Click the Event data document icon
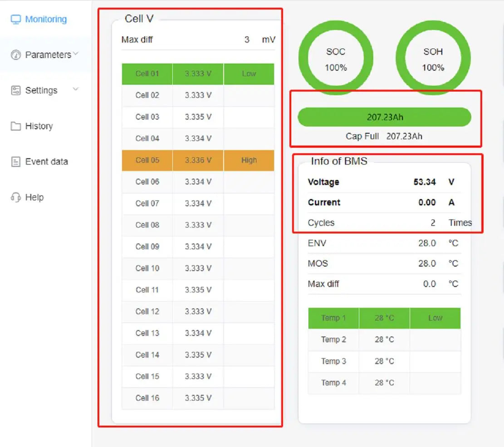 click(16, 162)
